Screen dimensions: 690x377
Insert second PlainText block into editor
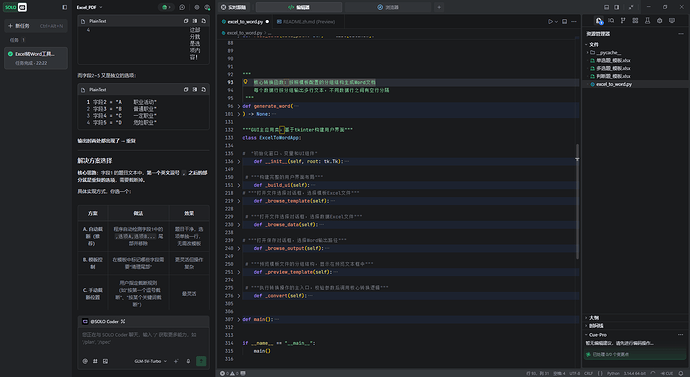195,89
